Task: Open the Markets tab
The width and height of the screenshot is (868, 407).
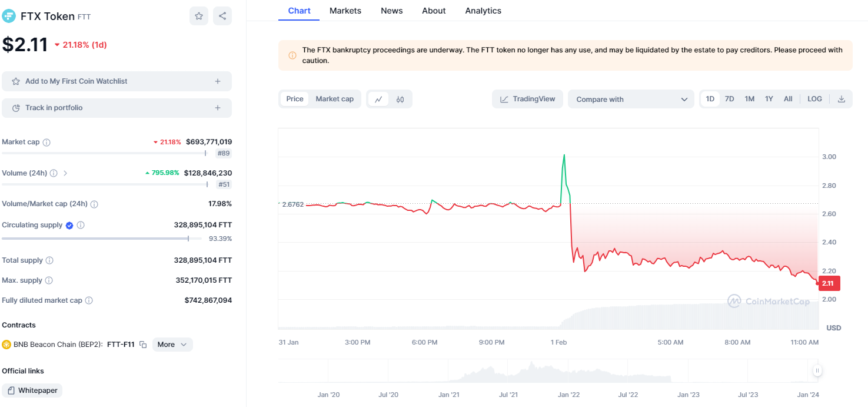Action: [x=345, y=11]
